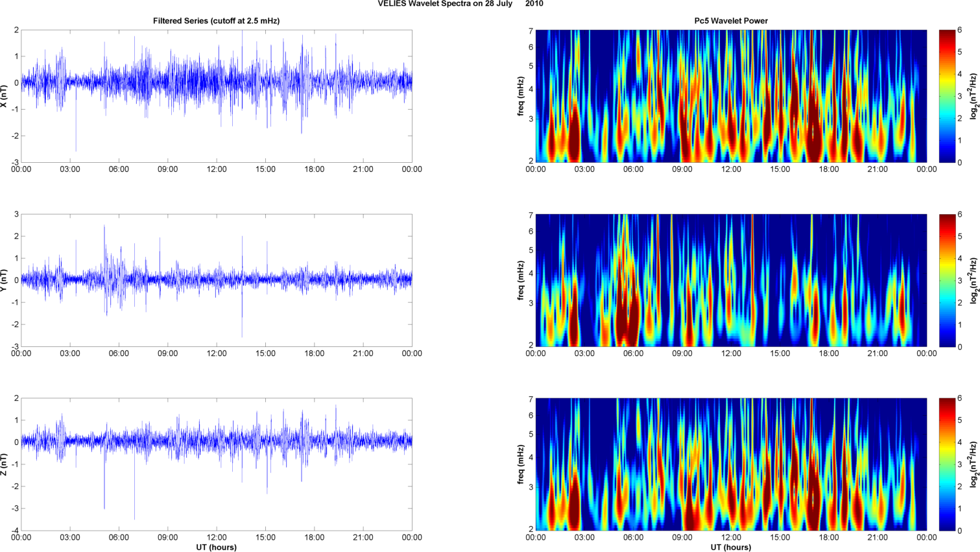Click freq (mHz) label of middle spectrogram

(x=521, y=280)
